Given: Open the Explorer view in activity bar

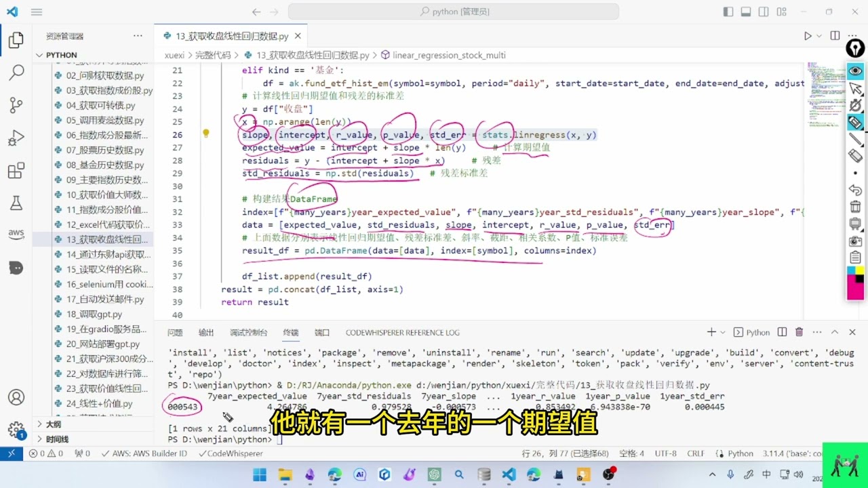Looking at the screenshot, I should coord(16,41).
